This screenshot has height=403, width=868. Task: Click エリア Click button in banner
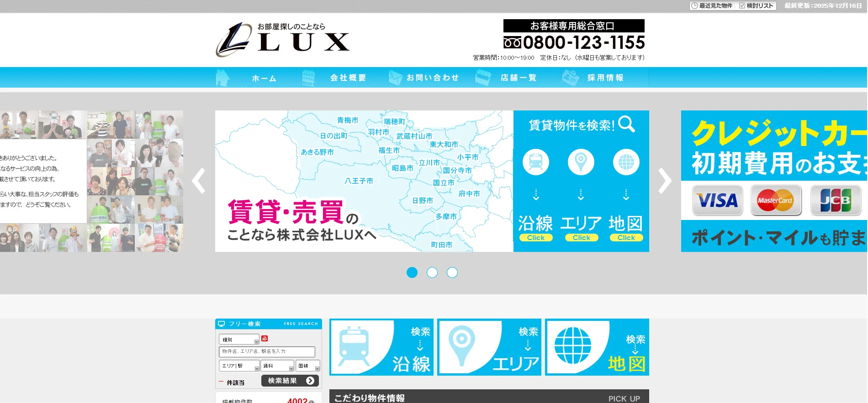pos(581,238)
